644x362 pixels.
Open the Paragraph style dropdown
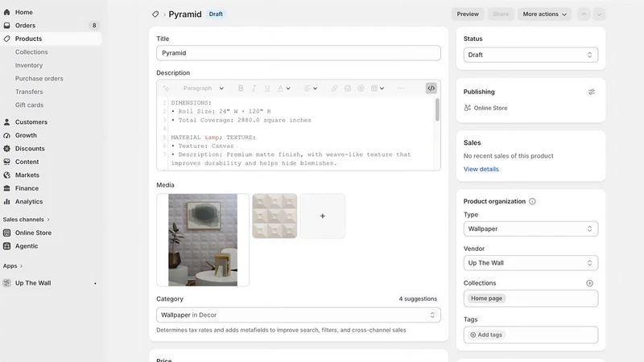(x=204, y=88)
